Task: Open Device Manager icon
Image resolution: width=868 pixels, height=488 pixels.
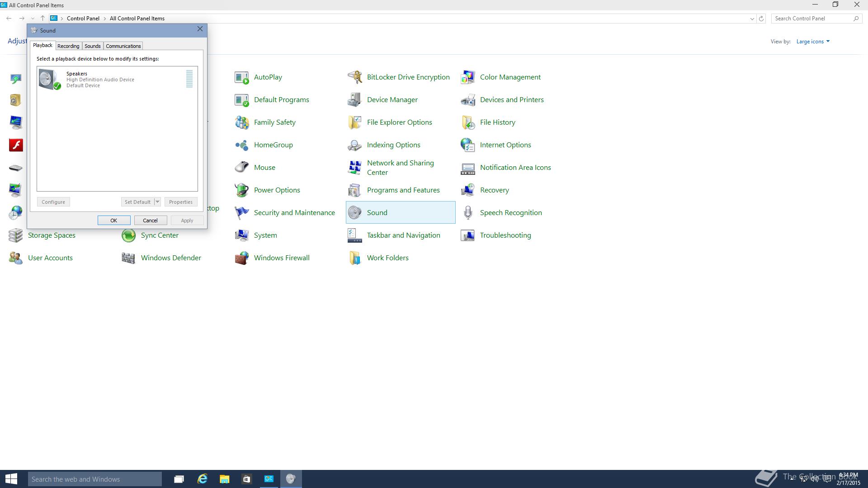Action: [355, 100]
